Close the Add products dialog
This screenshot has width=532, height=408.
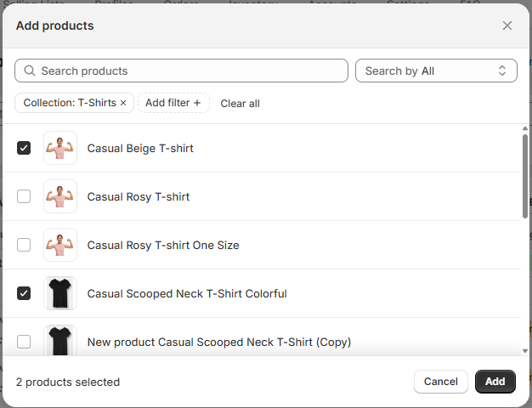[507, 25]
